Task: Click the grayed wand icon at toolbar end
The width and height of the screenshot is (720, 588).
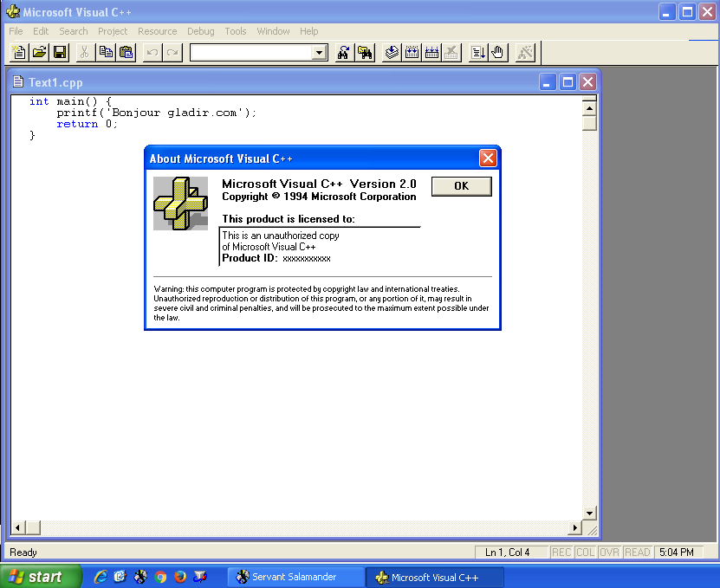Action: coord(525,52)
